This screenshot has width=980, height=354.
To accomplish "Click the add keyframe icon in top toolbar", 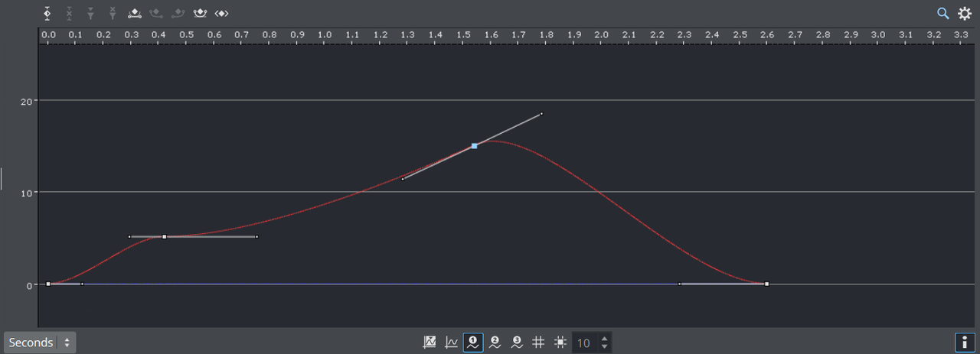I will point(47,13).
